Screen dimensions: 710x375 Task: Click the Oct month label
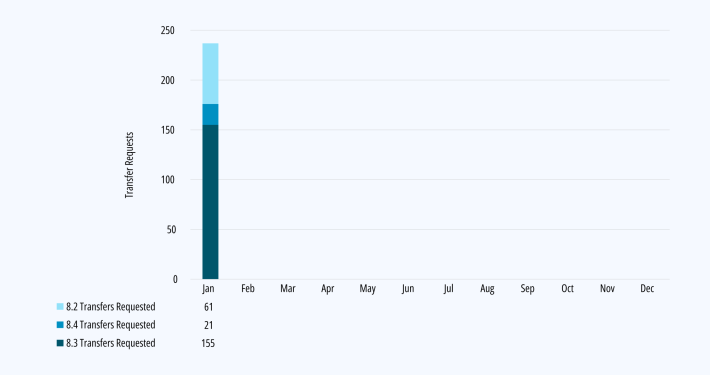click(x=567, y=288)
